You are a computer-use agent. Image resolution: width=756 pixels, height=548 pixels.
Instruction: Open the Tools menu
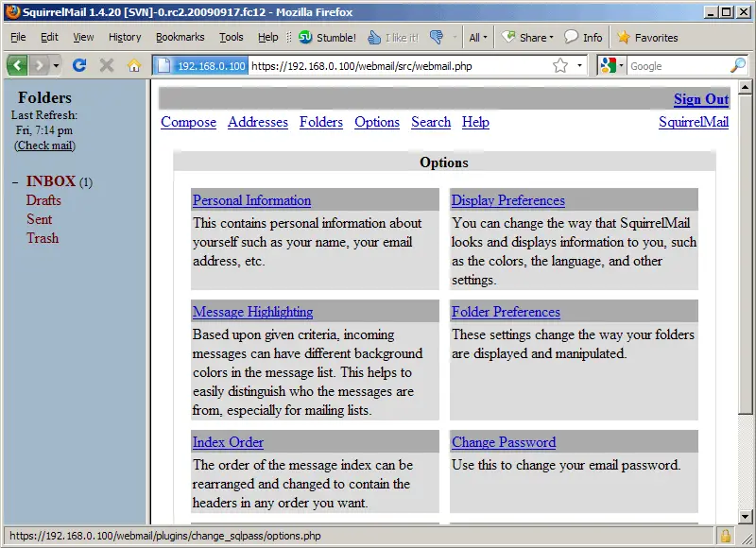pyautogui.click(x=231, y=37)
